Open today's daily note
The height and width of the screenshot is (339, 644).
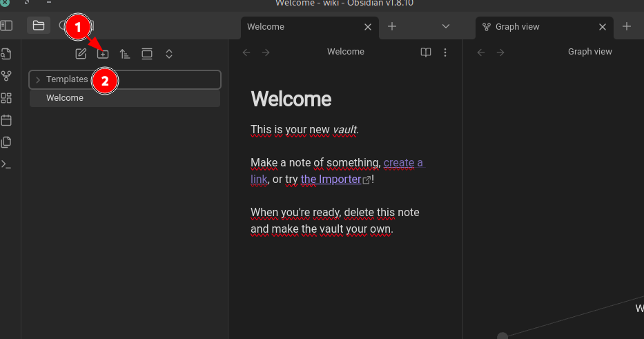coord(7,120)
